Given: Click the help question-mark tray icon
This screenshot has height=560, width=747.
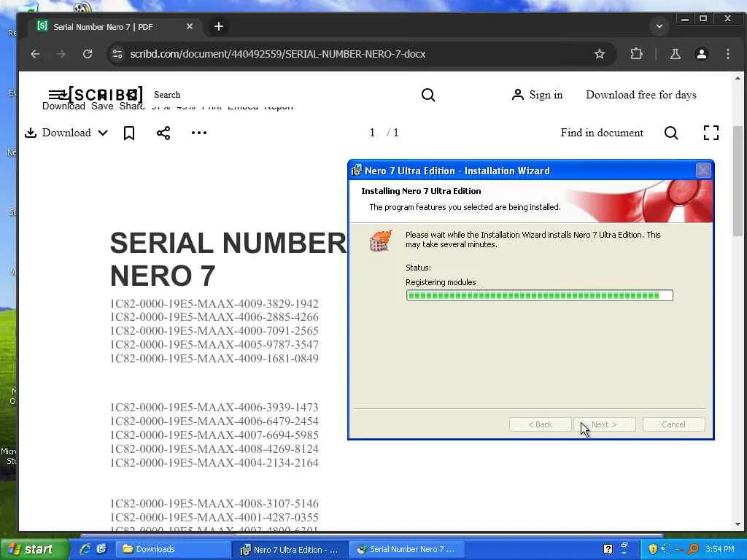Looking at the screenshot, I should pos(608,550).
